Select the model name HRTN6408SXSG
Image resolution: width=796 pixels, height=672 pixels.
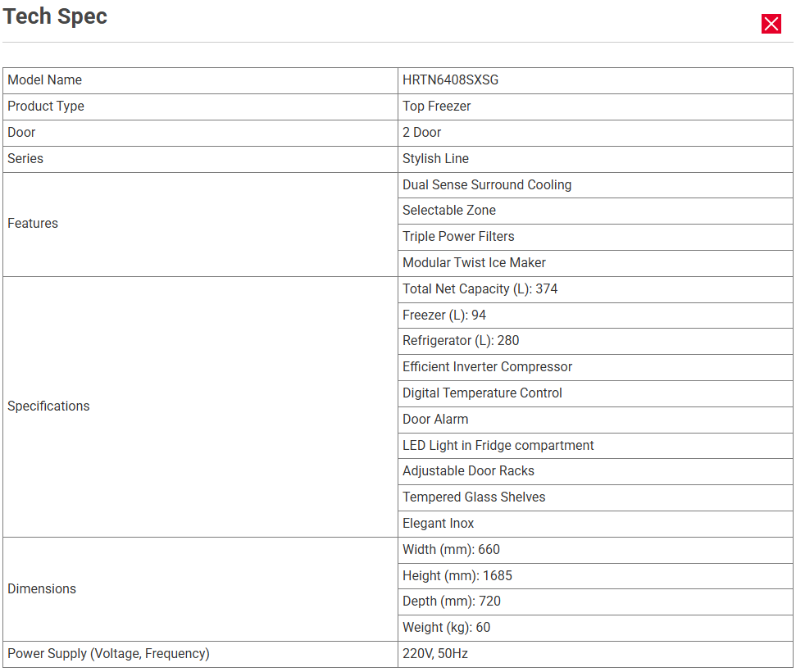(450, 80)
